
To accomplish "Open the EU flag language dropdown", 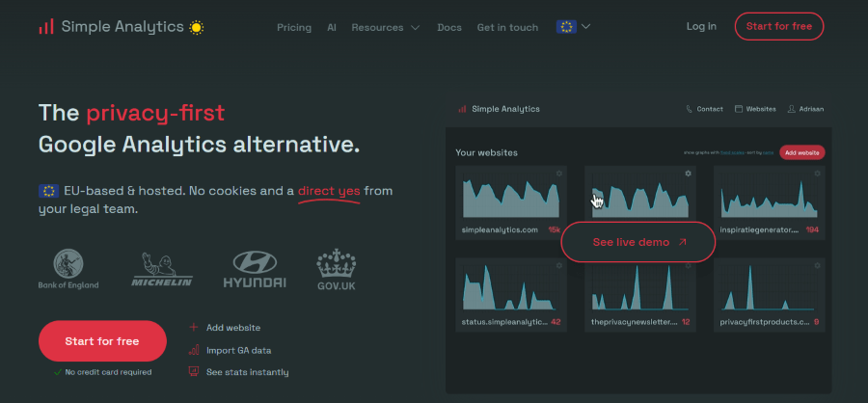I will tap(574, 27).
